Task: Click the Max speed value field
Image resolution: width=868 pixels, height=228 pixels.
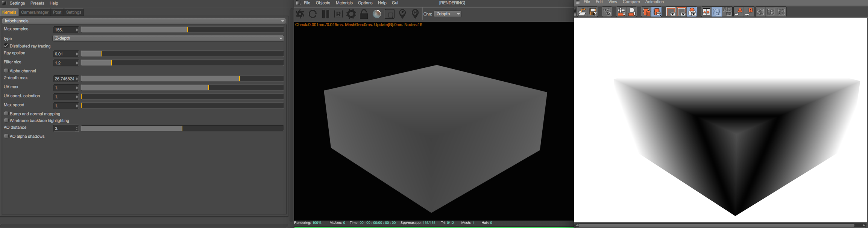Action: click(x=64, y=106)
